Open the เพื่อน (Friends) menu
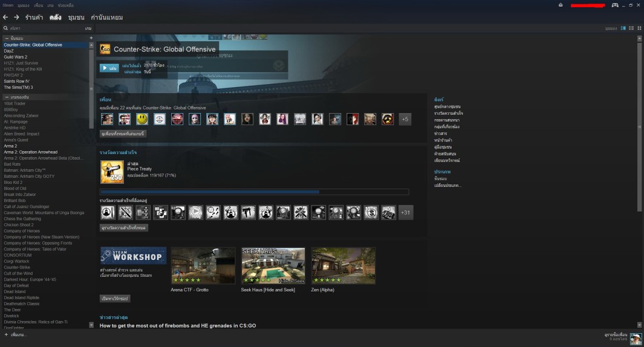Image resolution: width=644 pixels, height=347 pixels. pyautogui.click(x=38, y=5)
